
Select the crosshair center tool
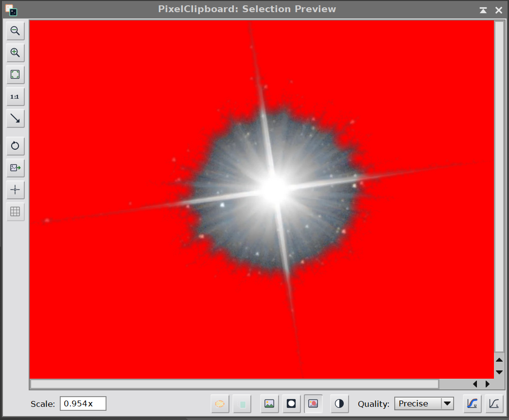pos(15,190)
